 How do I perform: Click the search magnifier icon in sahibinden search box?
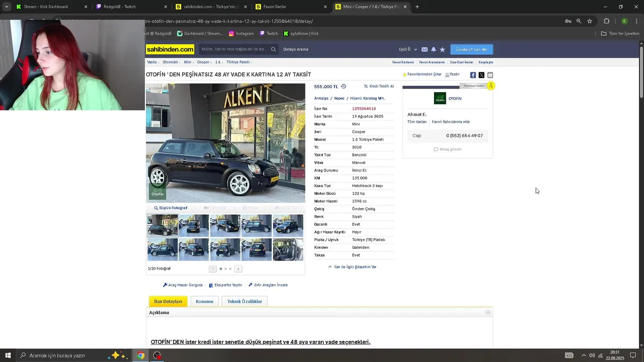point(273,49)
